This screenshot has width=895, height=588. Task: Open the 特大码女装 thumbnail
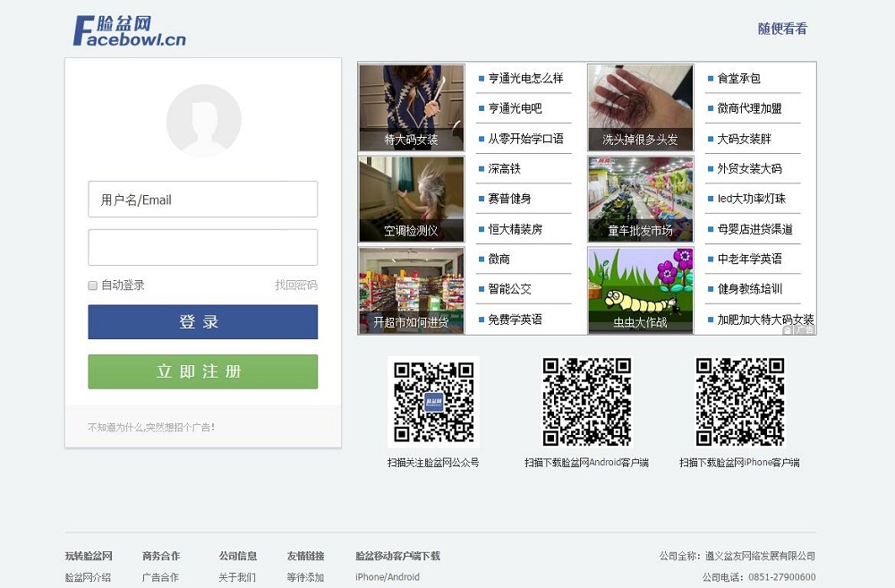pyautogui.click(x=411, y=108)
